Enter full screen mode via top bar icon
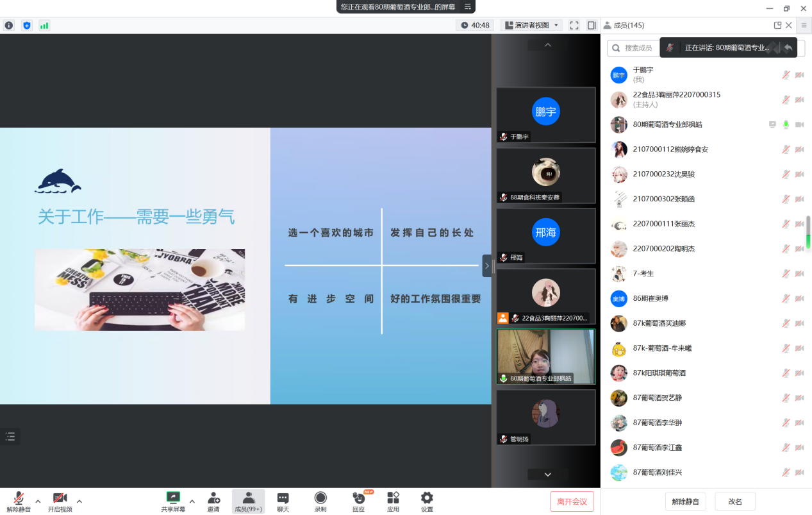The width and height of the screenshot is (812, 515). 574,26
